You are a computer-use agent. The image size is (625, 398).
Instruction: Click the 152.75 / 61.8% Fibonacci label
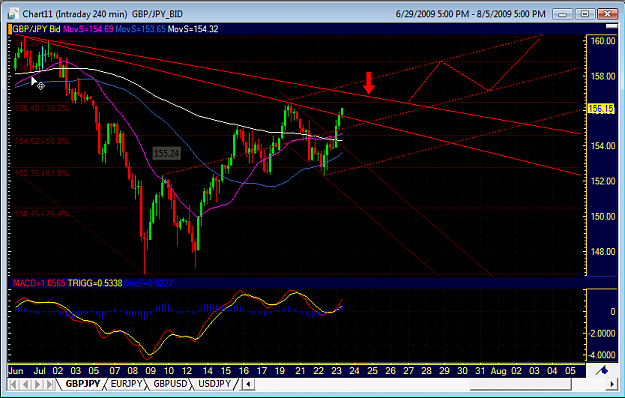(x=42, y=173)
